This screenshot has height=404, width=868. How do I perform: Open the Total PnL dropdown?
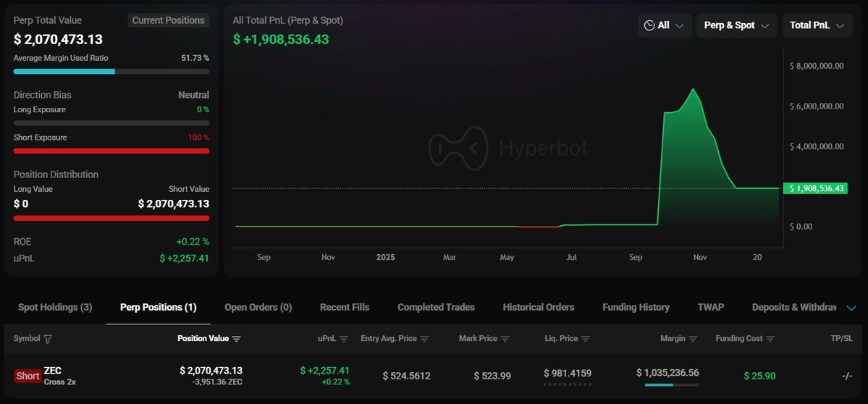[x=817, y=25]
